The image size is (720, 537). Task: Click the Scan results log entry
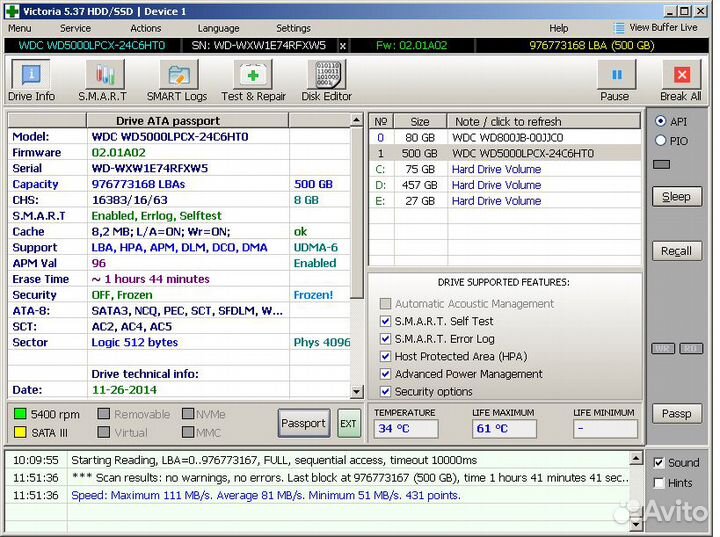(350, 478)
